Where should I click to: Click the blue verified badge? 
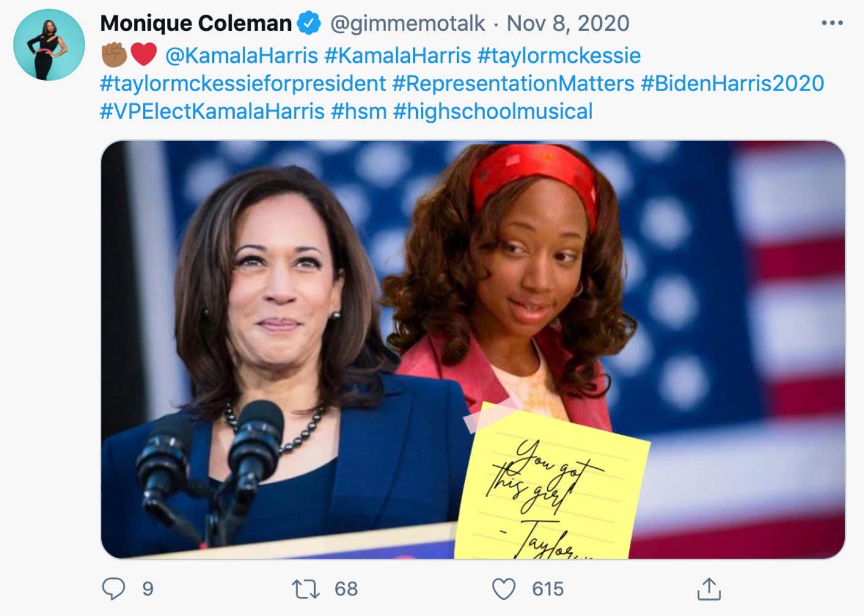[x=309, y=23]
